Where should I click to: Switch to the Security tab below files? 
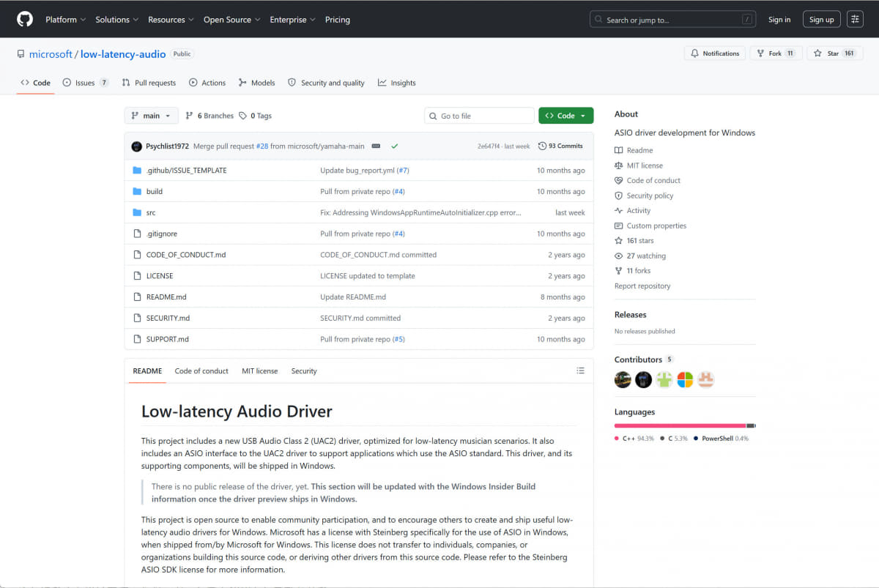304,371
